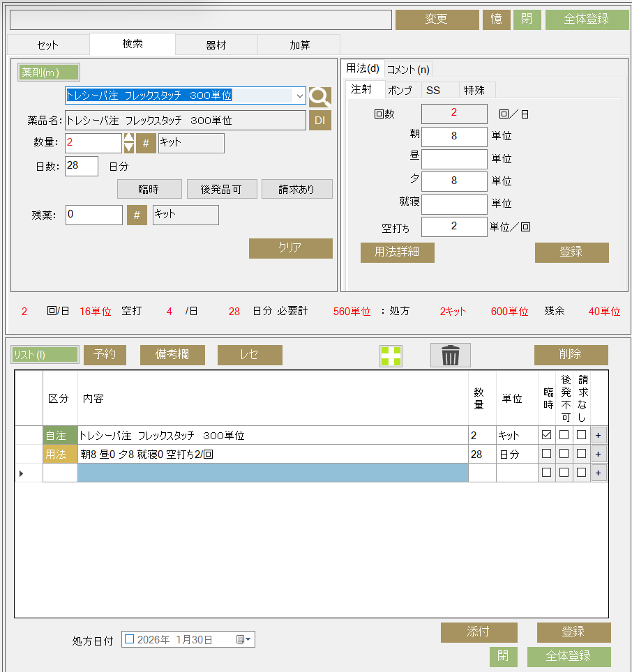Open the medication name dropdown list

[300, 96]
